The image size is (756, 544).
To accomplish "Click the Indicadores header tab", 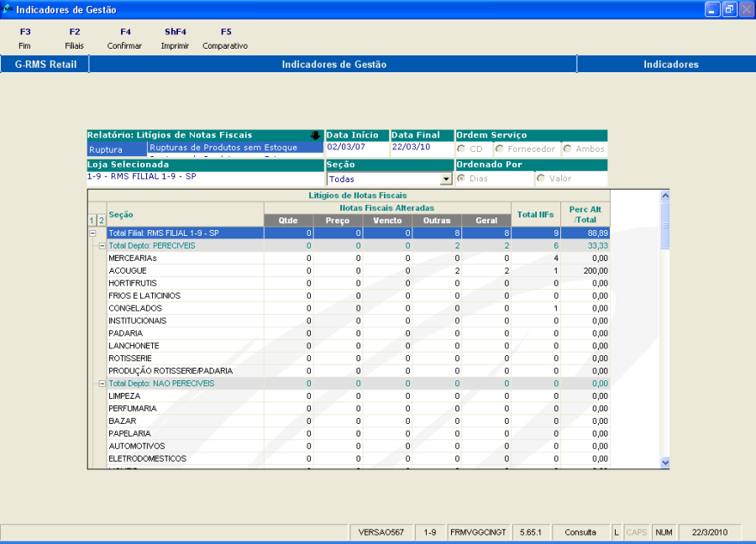I will (670, 65).
